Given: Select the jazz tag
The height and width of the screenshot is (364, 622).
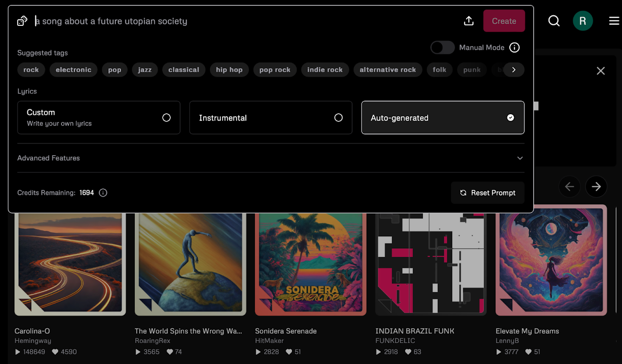Looking at the screenshot, I should click(145, 69).
